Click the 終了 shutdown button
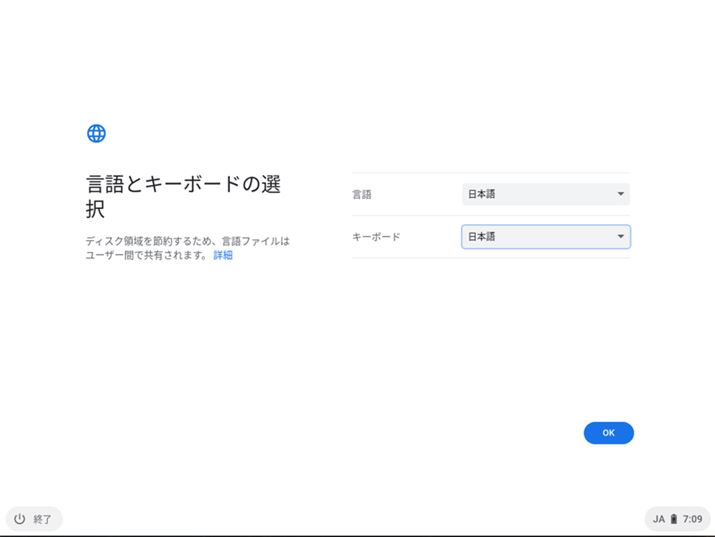 pos(34,519)
